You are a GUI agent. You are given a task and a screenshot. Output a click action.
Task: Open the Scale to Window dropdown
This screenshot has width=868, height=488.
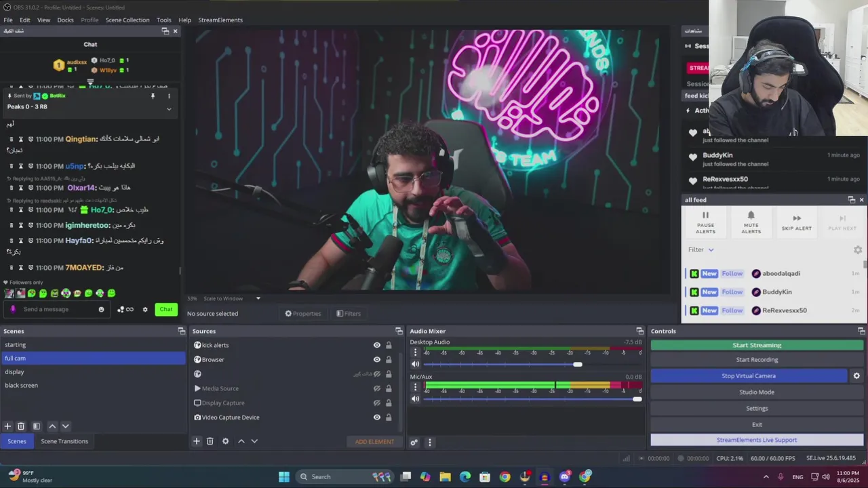coord(232,298)
